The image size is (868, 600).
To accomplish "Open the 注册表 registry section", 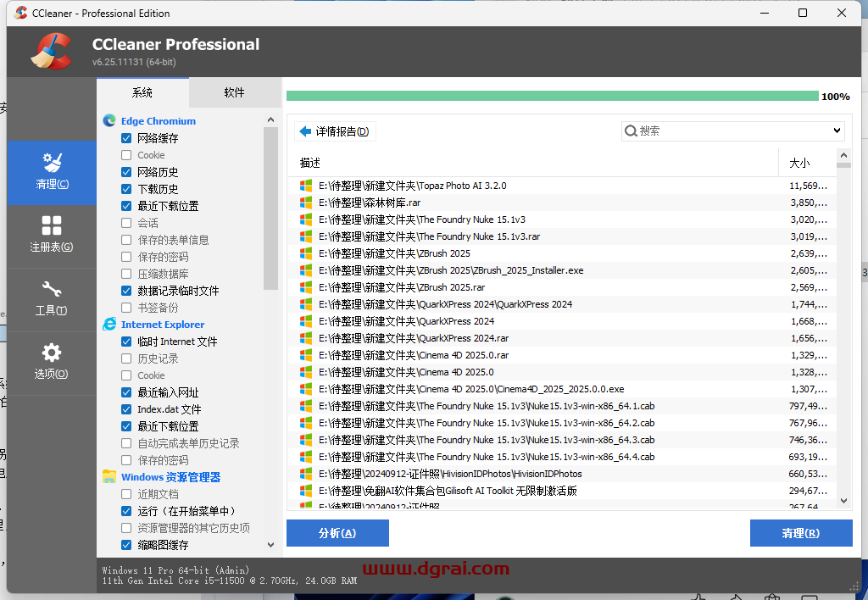I will coord(52,236).
